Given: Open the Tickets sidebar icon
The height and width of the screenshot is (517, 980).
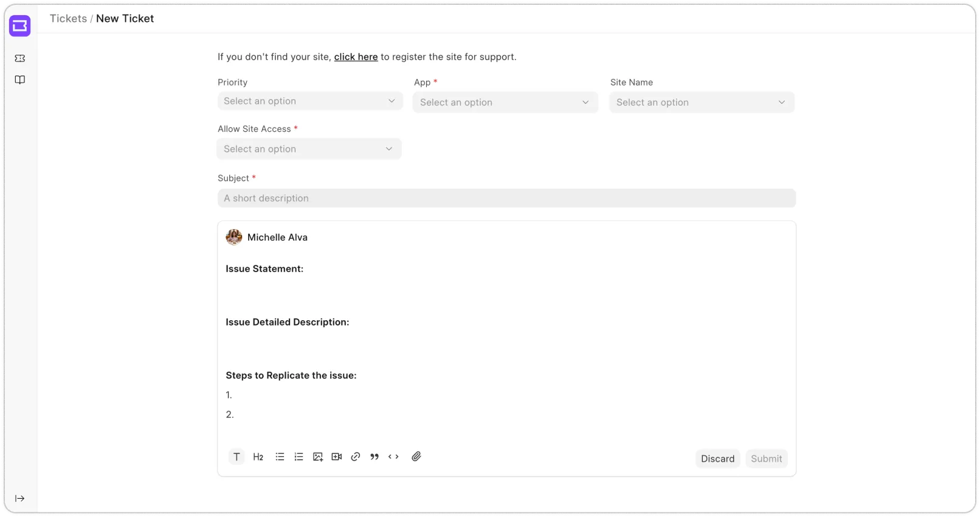Looking at the screenshot, I should point(20,58).
